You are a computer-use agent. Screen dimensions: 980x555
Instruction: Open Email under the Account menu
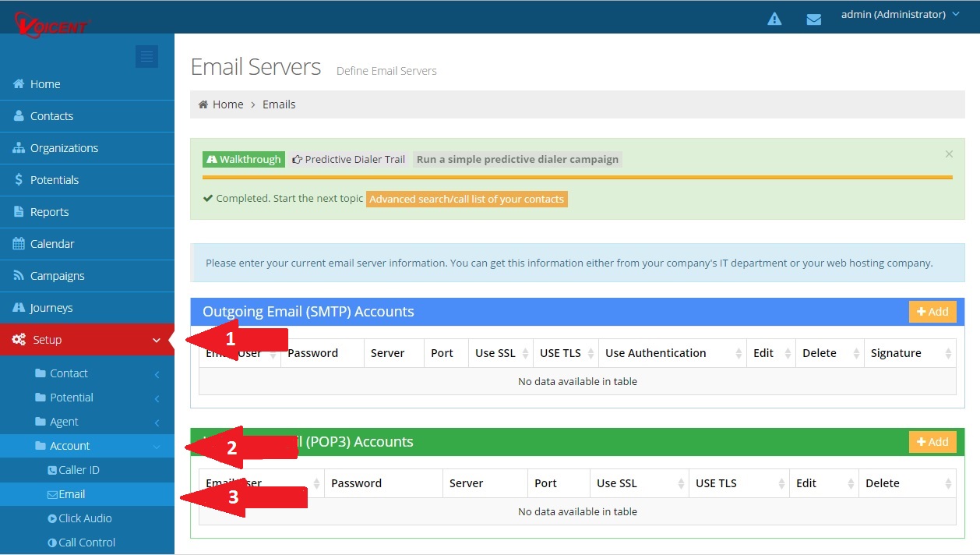(x=72, y=493)
